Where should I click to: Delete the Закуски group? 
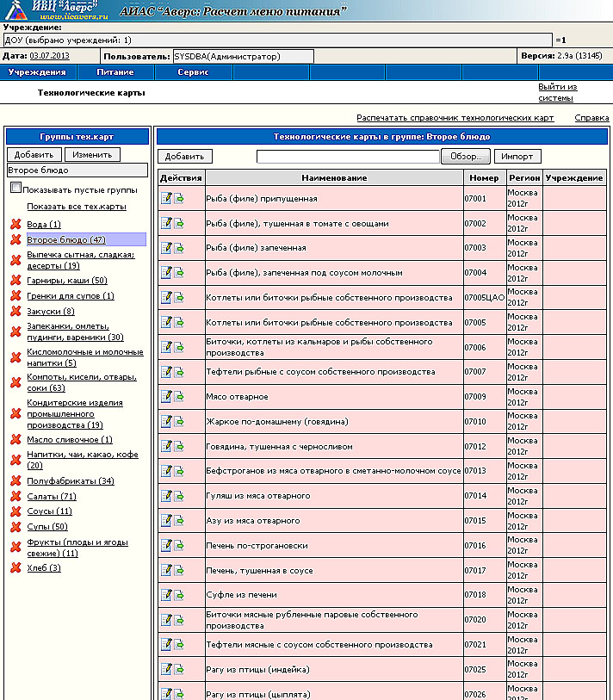pos(15,311)
